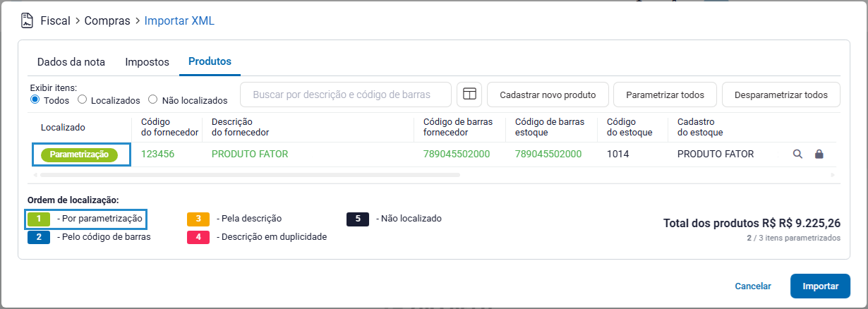Select the 'Produtos' tab

[210, 61]
